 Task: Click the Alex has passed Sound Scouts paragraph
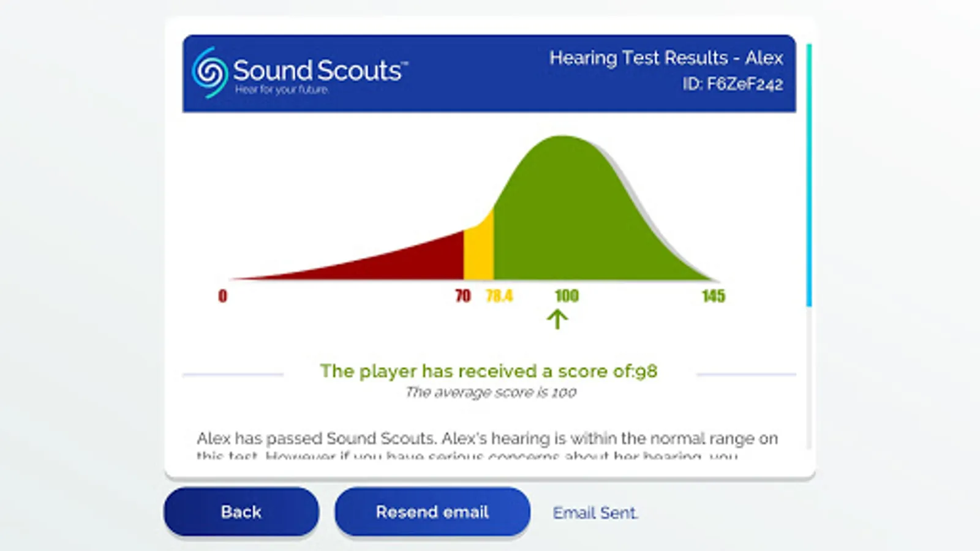coord(488,446)
